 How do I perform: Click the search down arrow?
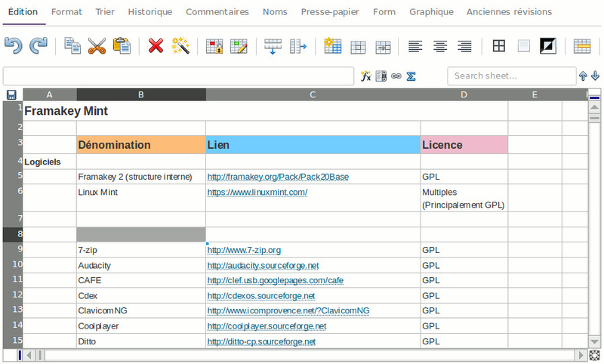click(595, 76)
